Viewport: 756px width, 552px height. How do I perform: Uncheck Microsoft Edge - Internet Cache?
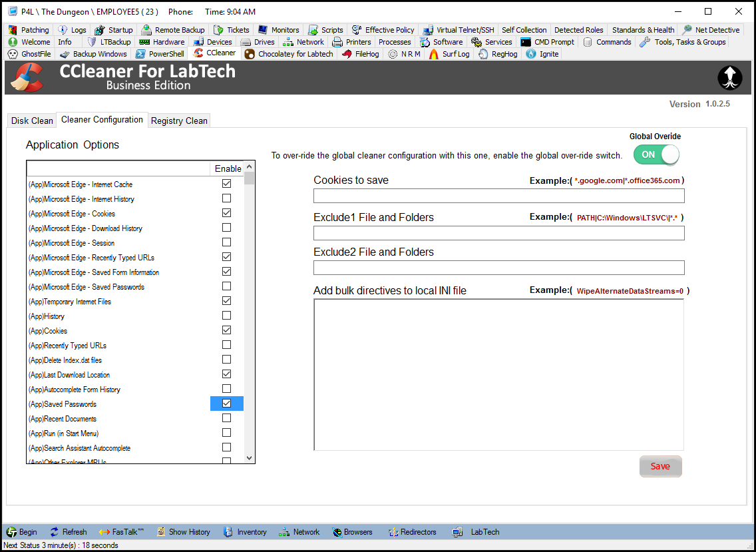227,184
